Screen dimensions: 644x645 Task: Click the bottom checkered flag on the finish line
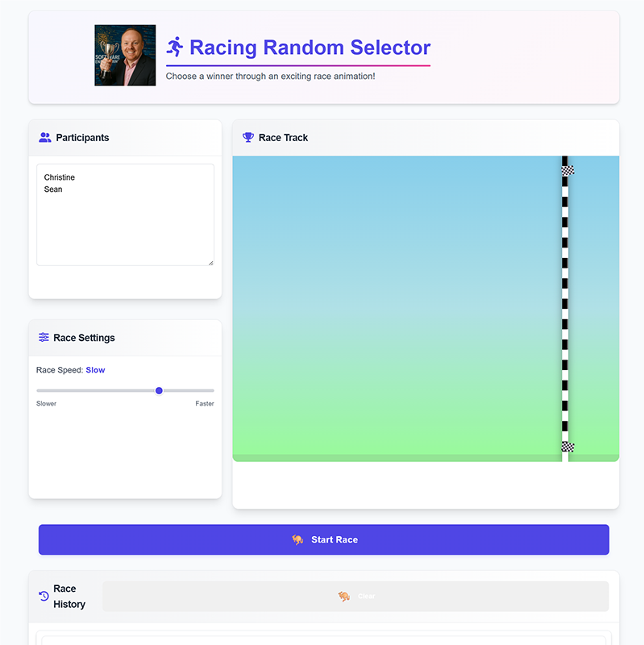point(568,447)
